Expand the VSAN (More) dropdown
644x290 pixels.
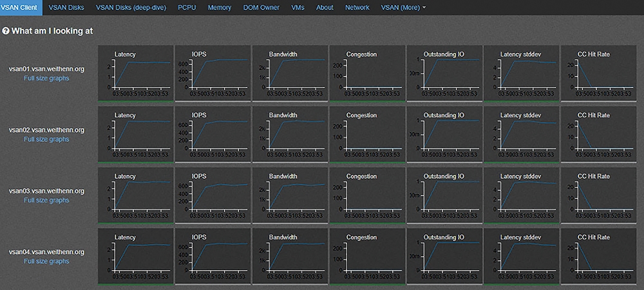(x=403, y=7)
